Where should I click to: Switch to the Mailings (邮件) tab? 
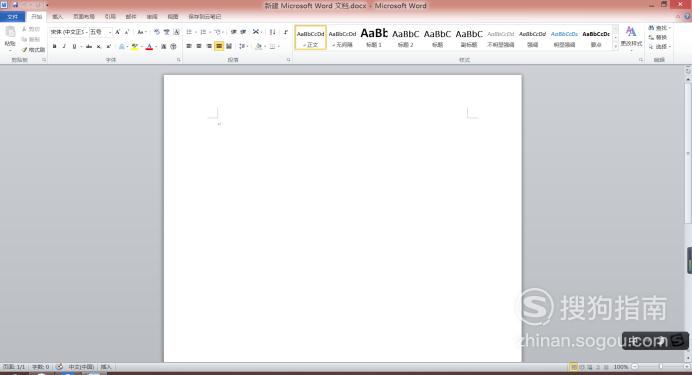(131, 17)
